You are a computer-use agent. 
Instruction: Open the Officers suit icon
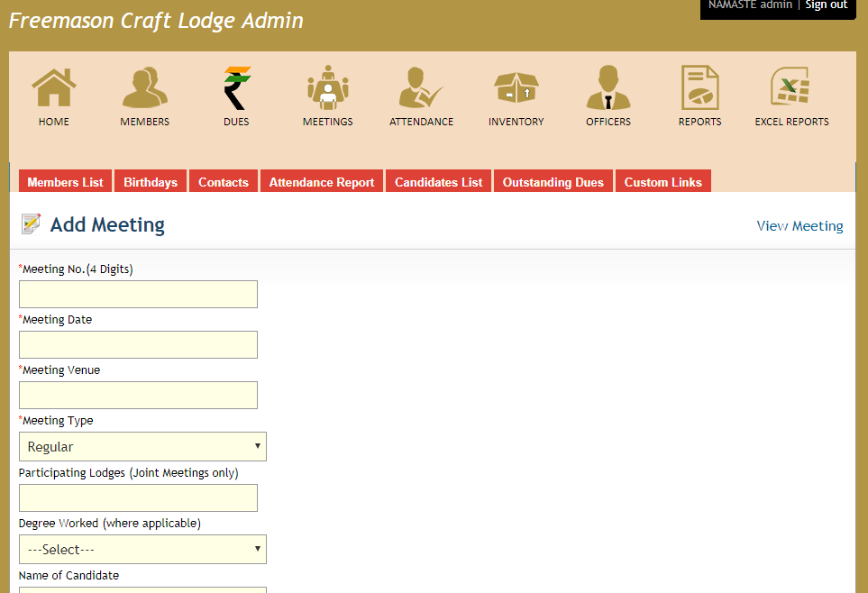pos(608,89)
